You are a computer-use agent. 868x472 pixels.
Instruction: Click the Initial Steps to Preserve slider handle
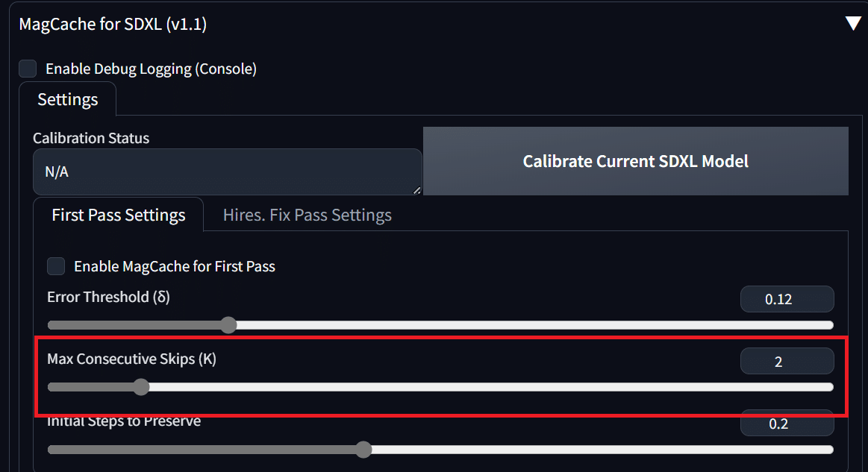pyautogui.click(x=363, y=450)
